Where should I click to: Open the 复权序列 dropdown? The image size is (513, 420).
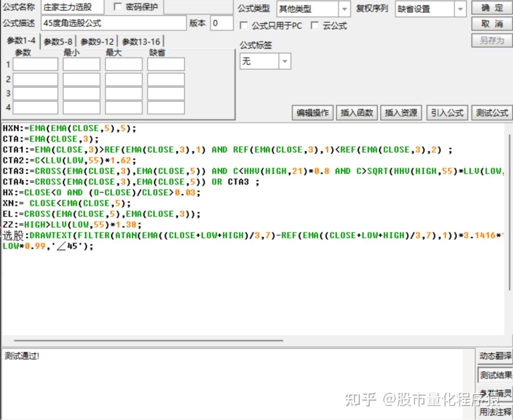460,9
